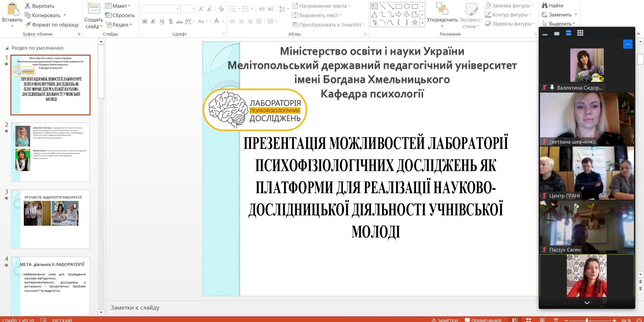Toggle italic (К) formatting
Viewport: 644px width, 322px height.
153,21
